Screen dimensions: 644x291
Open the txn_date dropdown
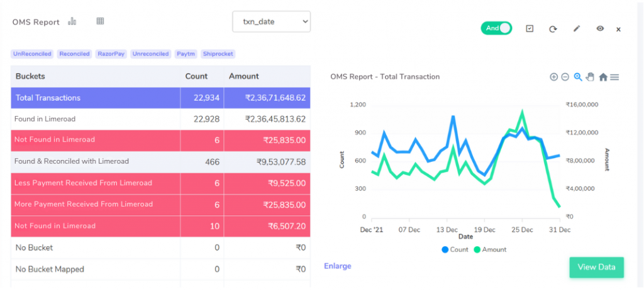[x=271, y=21]
